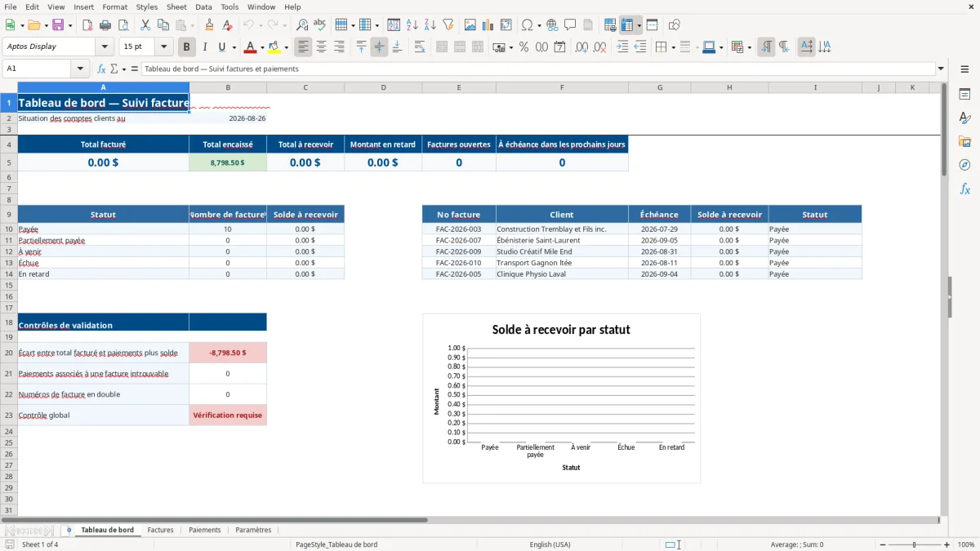
Task: Switch to the Factures sheet tab
Action: (x=160, y=530)
